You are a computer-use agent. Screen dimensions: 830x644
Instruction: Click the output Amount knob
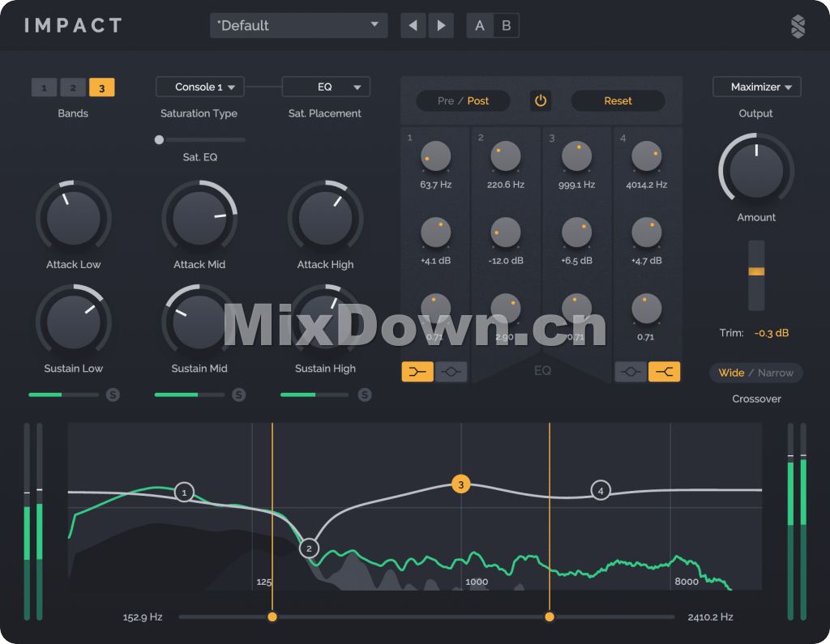756,170
